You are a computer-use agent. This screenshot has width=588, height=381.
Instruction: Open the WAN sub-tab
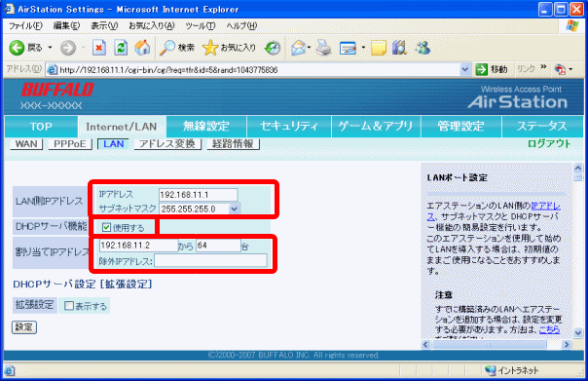pos(26,144)
